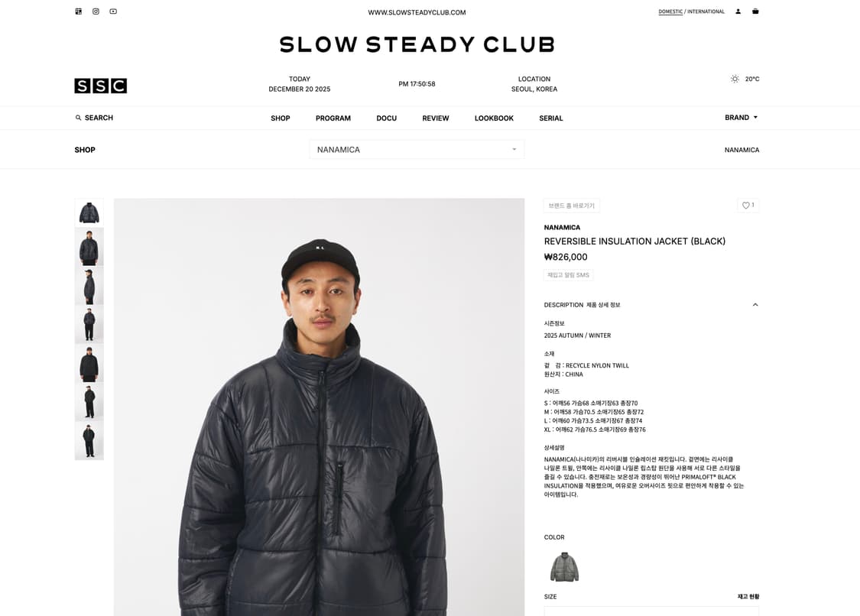860x616 pixels.
Task: Switch to INTERNATIONAL store
Action: (x=706, y=11)
